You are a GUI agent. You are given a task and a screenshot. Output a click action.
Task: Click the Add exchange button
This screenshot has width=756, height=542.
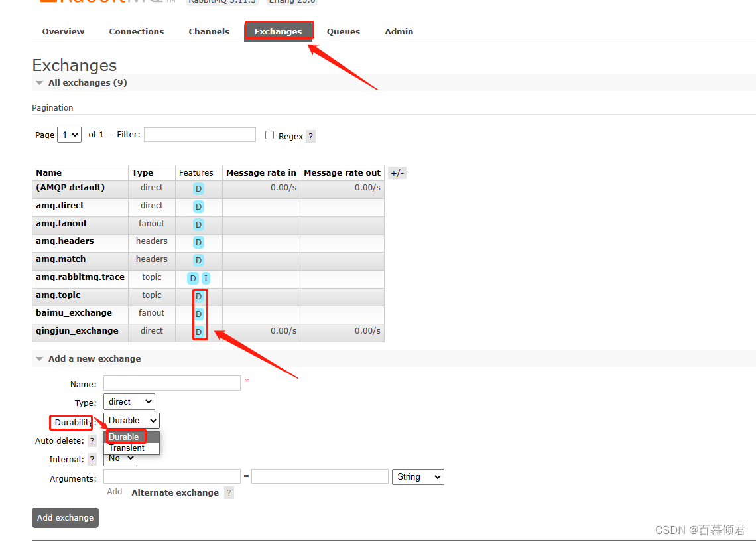coord(65,517)
